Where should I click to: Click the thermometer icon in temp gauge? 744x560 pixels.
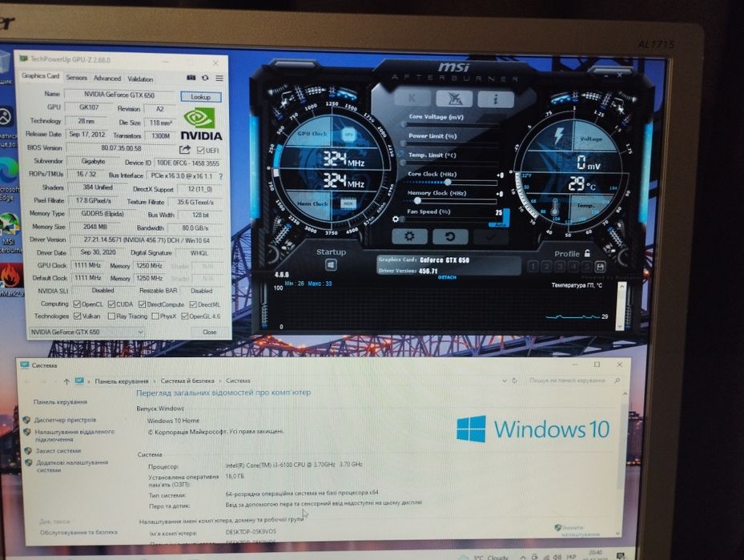(556, 208)
